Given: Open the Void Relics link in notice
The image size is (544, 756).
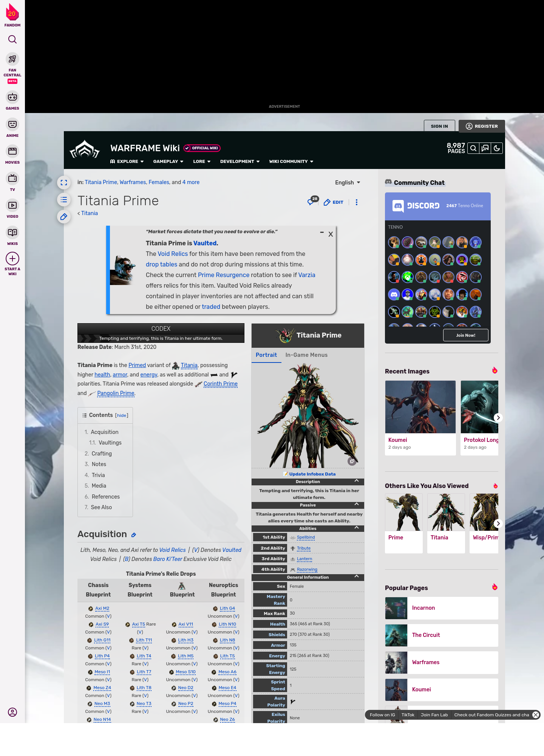Looking at the screenshot, I should (x=173, y=254).
